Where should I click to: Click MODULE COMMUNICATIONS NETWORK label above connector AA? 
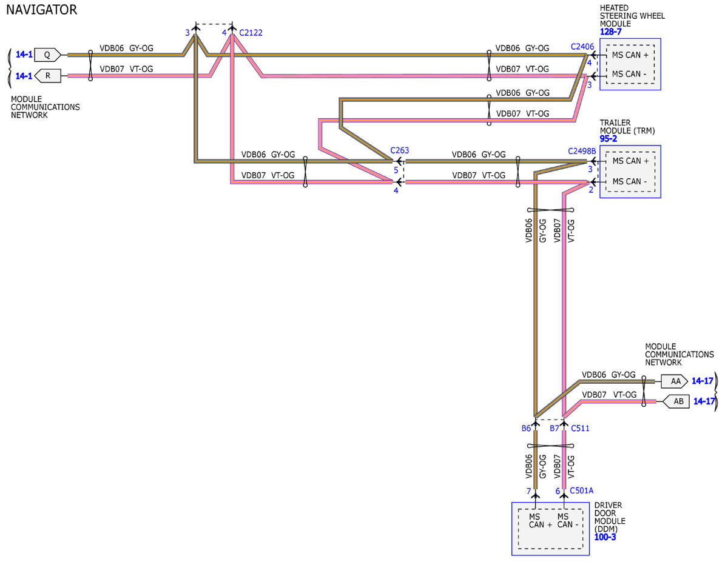click(x=679, y=354)
